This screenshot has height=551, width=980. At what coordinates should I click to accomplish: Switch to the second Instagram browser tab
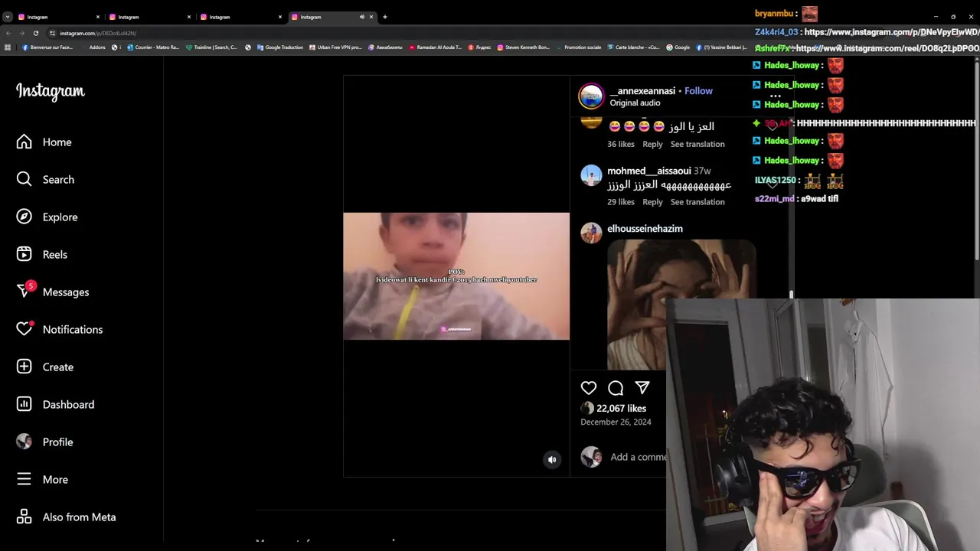pos(149,17)
